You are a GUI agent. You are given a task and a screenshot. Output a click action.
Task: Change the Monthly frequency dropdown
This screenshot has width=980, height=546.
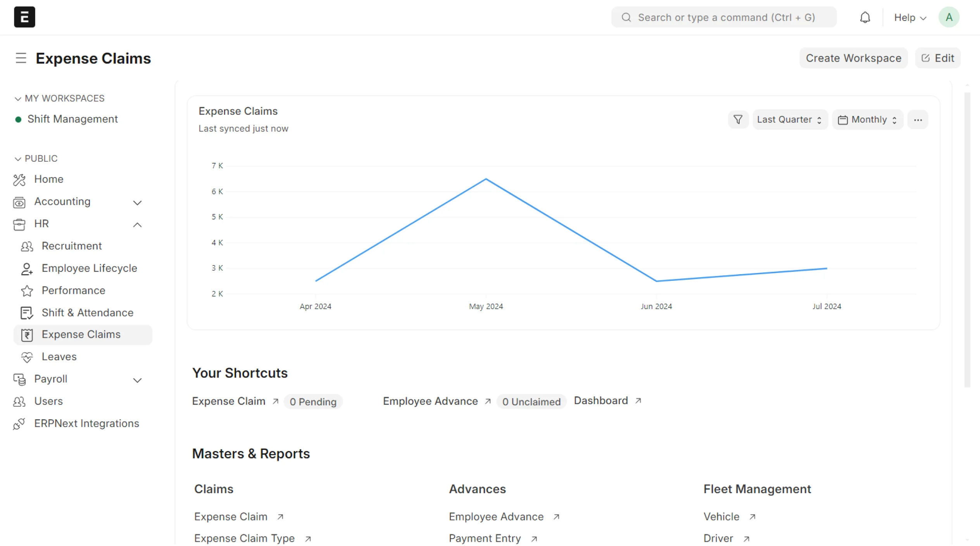point(868,119)
